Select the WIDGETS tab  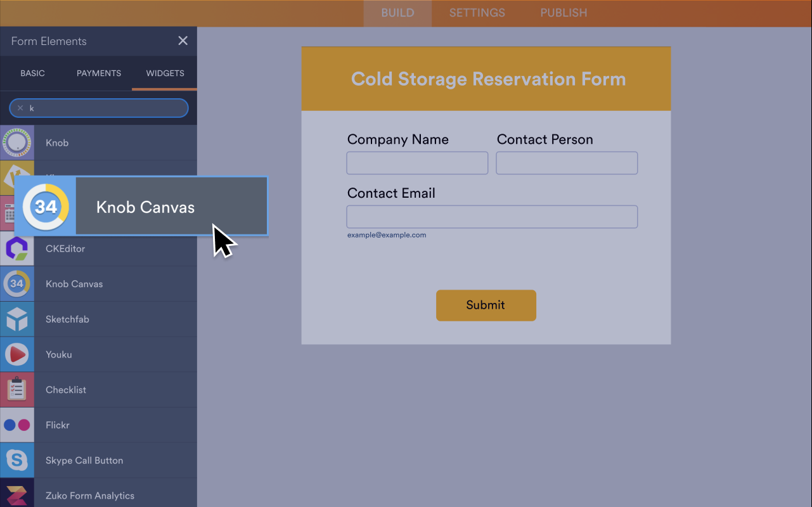[164, 73]
